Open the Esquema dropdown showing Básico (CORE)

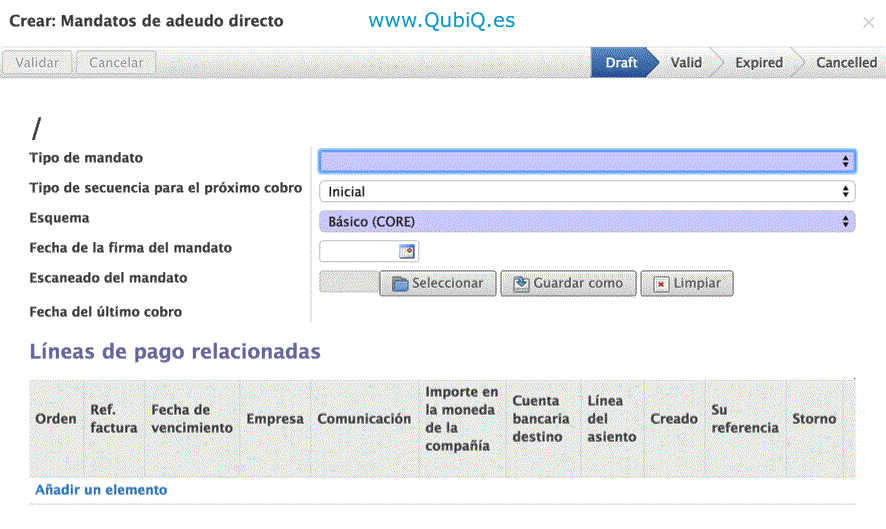(586, 221)
